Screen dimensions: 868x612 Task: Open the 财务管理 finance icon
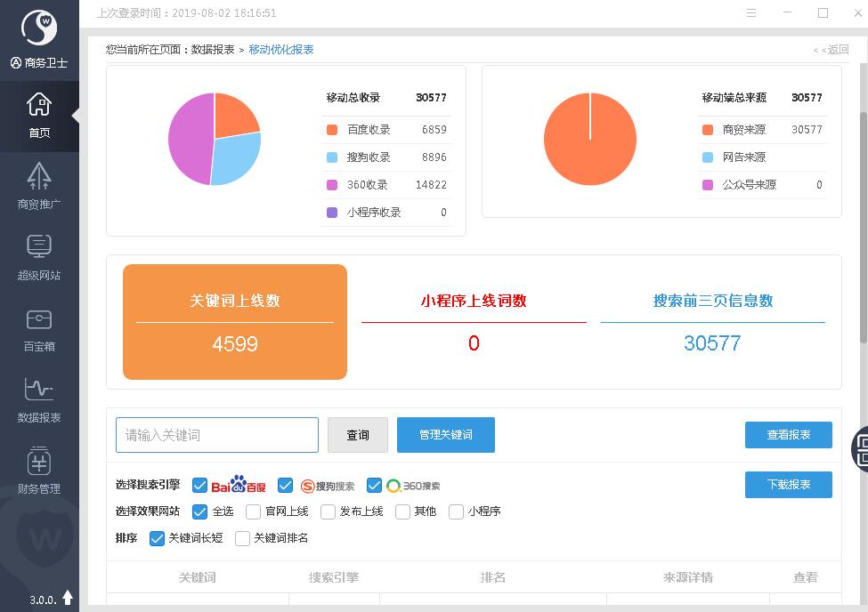[39, 461]
